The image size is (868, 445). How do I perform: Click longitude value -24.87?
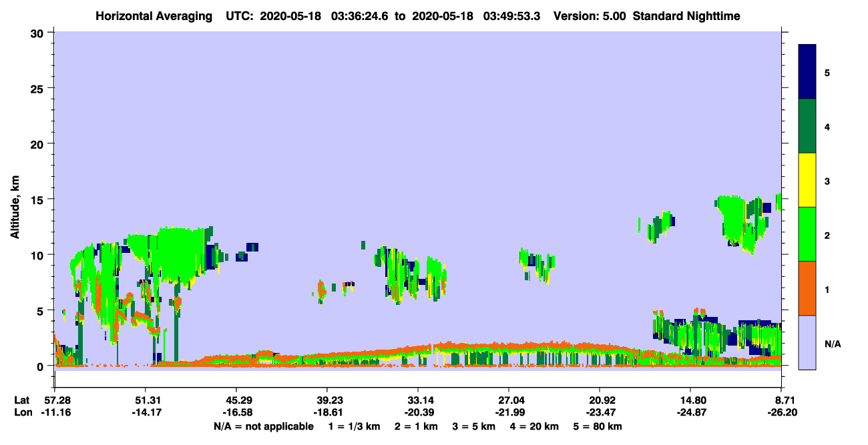pyautogui.click(x=690, y=413)
